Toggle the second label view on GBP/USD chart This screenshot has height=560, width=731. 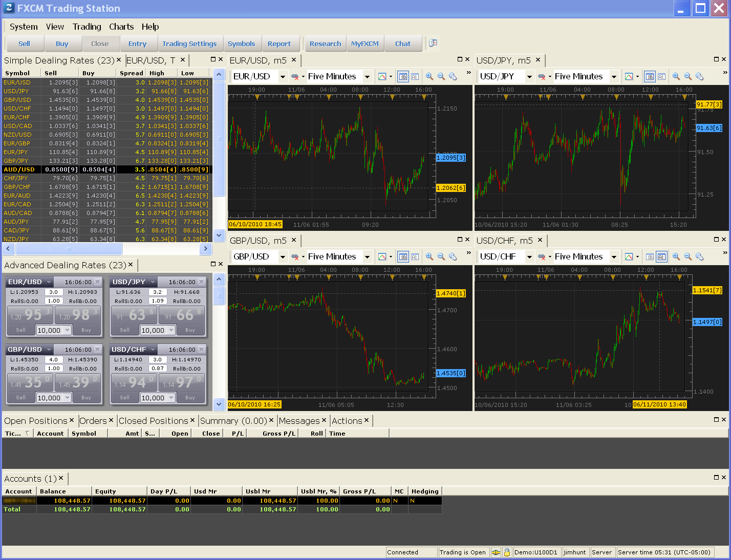click(415, 256)
